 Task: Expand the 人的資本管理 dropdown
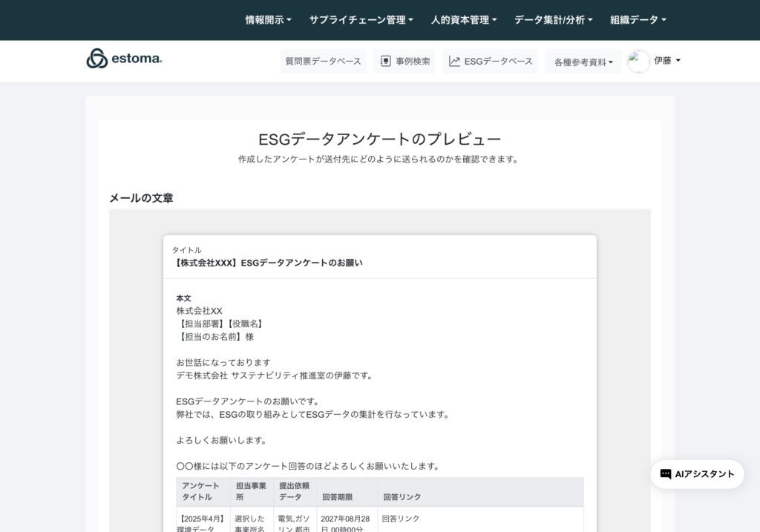tap(463, 20)
